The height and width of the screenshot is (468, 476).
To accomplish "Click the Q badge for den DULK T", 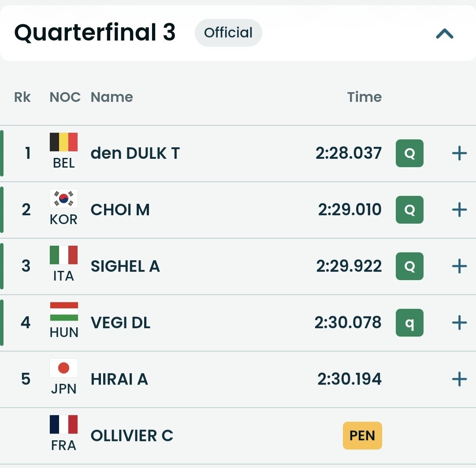I will pyautogui.click(x=409, y=153).
